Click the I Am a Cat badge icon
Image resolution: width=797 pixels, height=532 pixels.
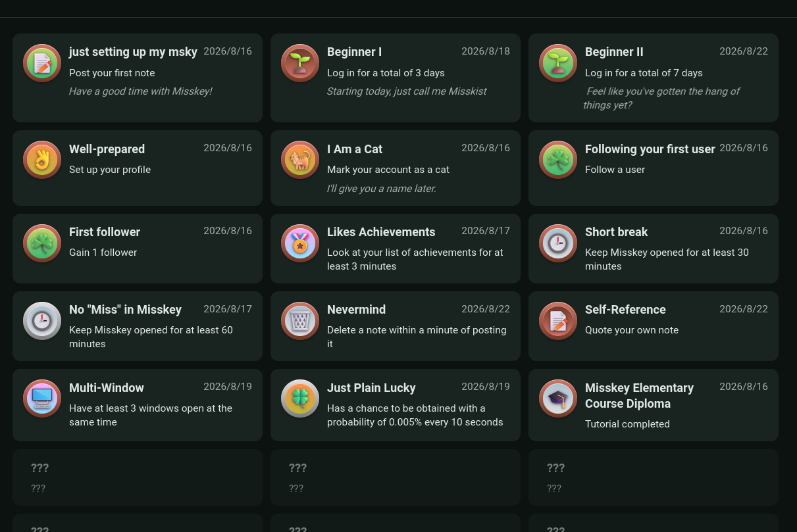click(x=300, y=160)
